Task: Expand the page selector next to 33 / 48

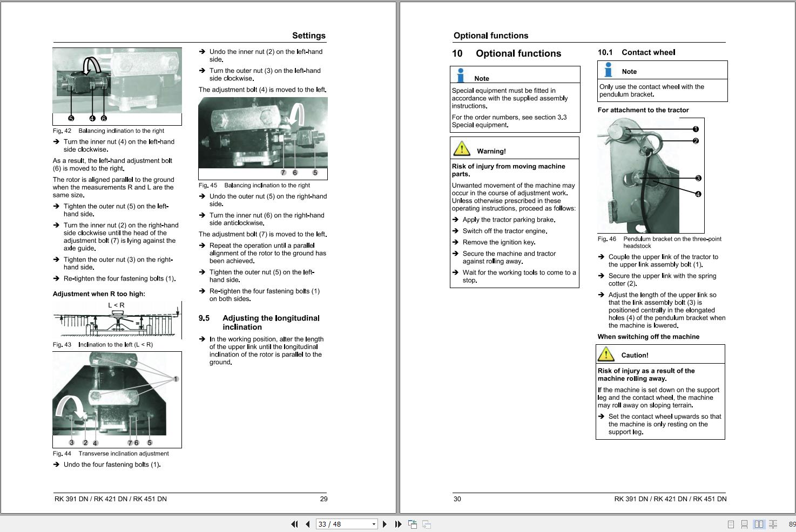Action: tap(373, 524)
